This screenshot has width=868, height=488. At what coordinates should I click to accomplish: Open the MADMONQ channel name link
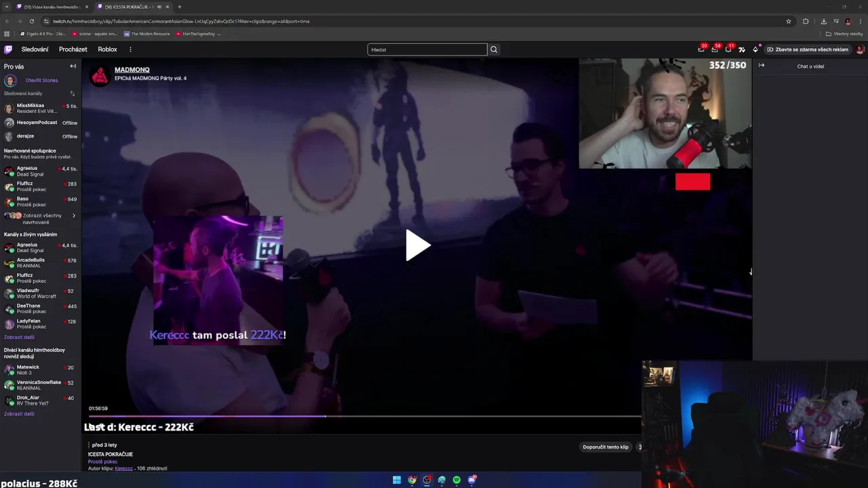[x=132, y=70]
